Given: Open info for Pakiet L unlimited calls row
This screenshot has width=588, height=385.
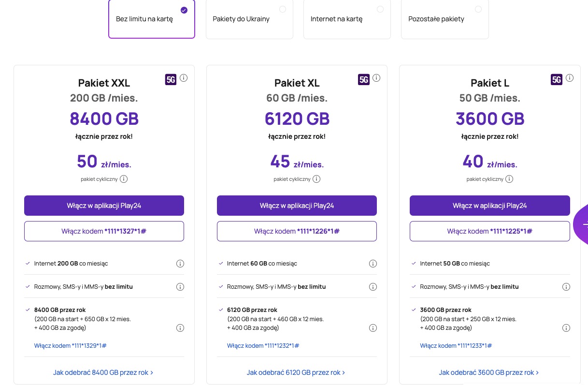Looking at the screenshot, I should (x=566, y=287).
